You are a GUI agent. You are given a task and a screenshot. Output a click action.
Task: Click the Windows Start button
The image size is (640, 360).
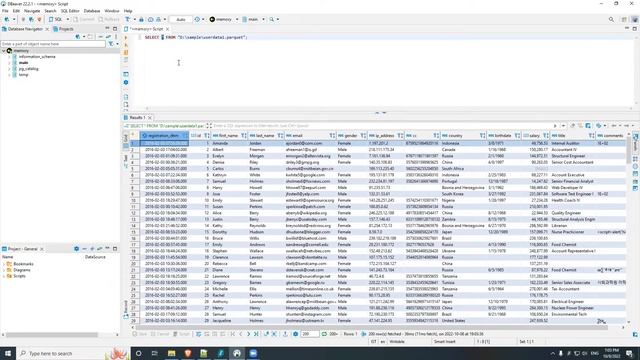coord(8,353)
